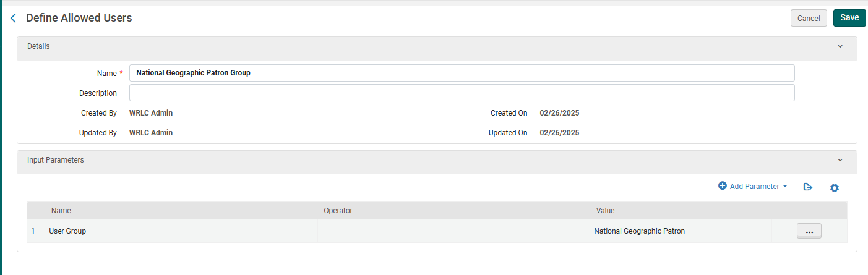
Task: Collapse the Details section chevron
Action: (840, 46)
